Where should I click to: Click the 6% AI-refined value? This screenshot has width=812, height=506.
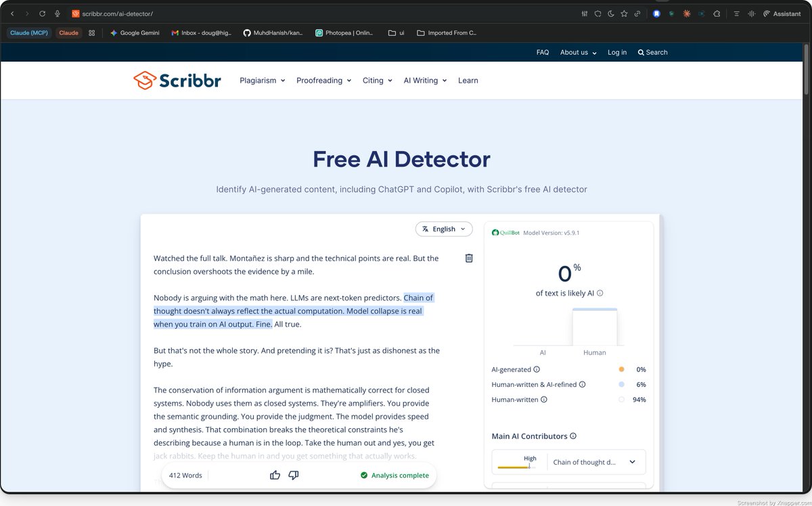[641, 384]
